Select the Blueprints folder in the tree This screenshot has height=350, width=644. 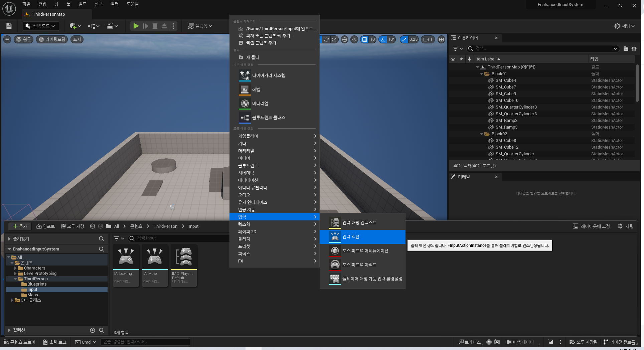point(37,284)
